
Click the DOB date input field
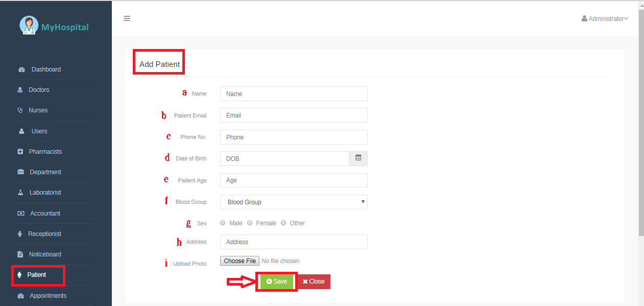point(284,158)
